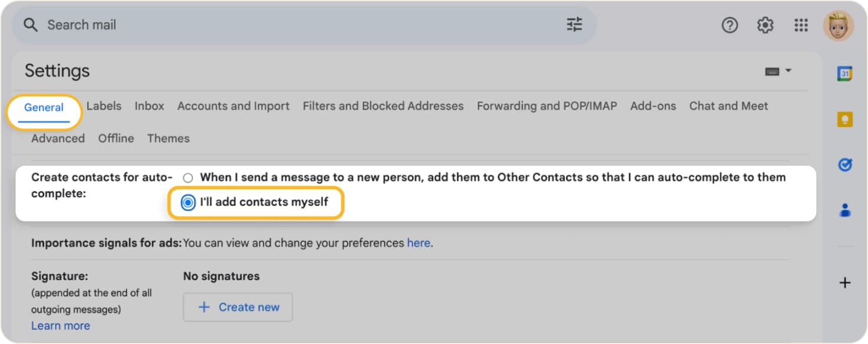This screenshot has width=868, height=344.
Task: Open the account profile avatar menu
Action: click(x=838, y=26)
